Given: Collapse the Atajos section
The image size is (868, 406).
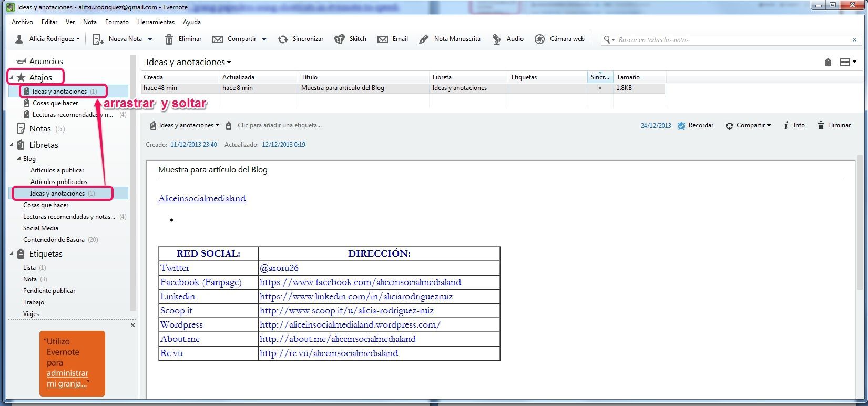Looking at the screenshot, I should click(x=12, y=77).
